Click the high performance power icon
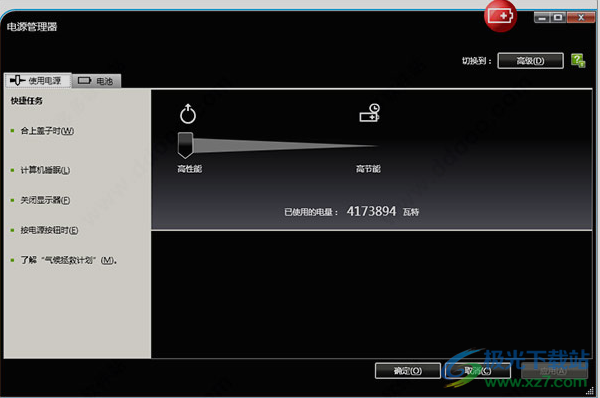This screenshot has width=600, height=398. (x=188, y=114)
